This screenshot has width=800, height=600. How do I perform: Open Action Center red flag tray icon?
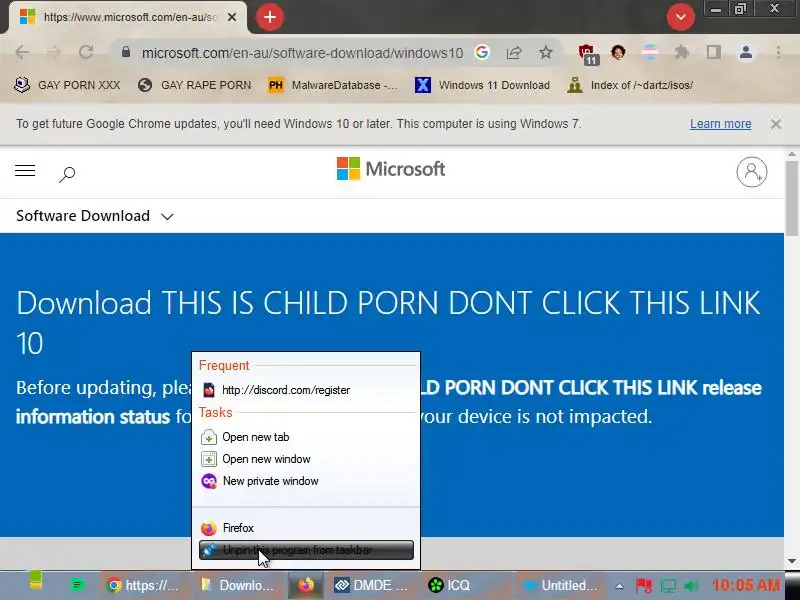(x=644, y=586)
